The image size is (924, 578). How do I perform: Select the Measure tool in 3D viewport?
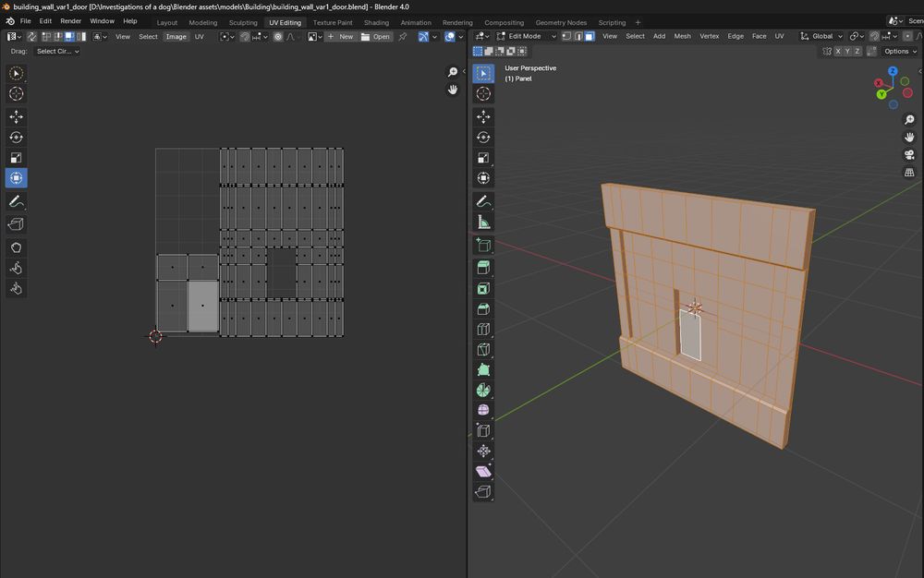coord(483,222)
